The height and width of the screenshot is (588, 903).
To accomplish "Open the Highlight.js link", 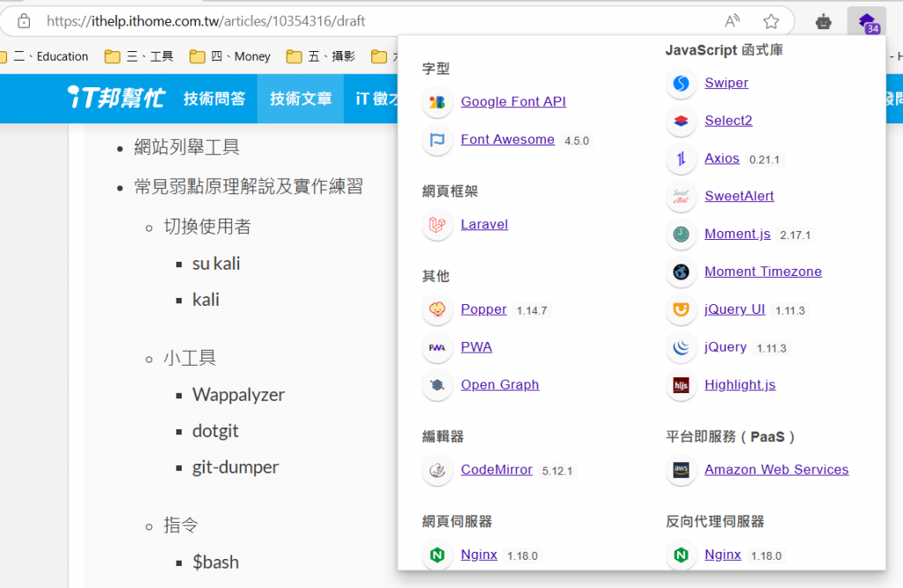I will (740, 384).
